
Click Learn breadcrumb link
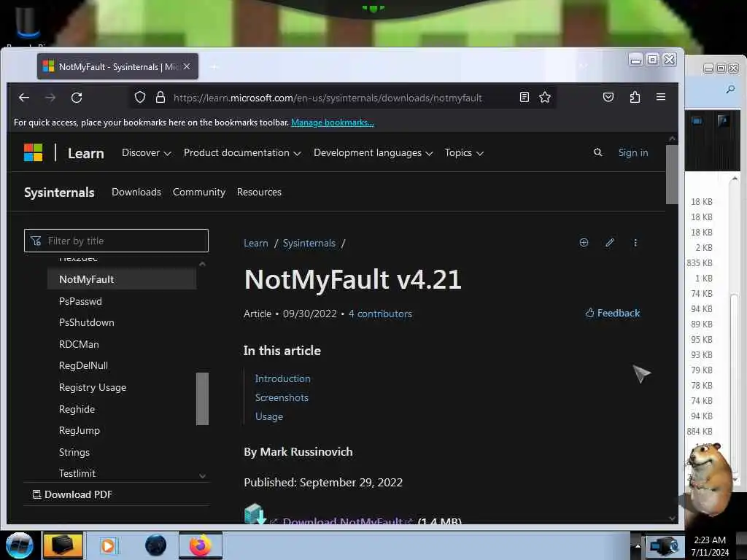point(256,244)
